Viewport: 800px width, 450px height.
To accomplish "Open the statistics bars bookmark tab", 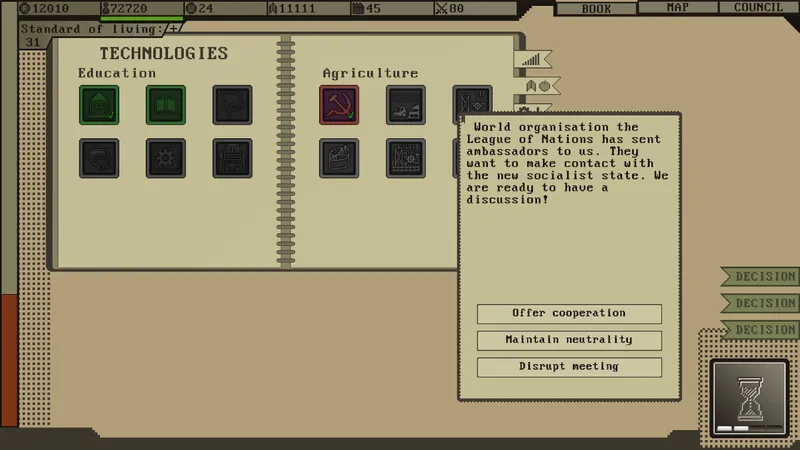I will pos(535,60).
